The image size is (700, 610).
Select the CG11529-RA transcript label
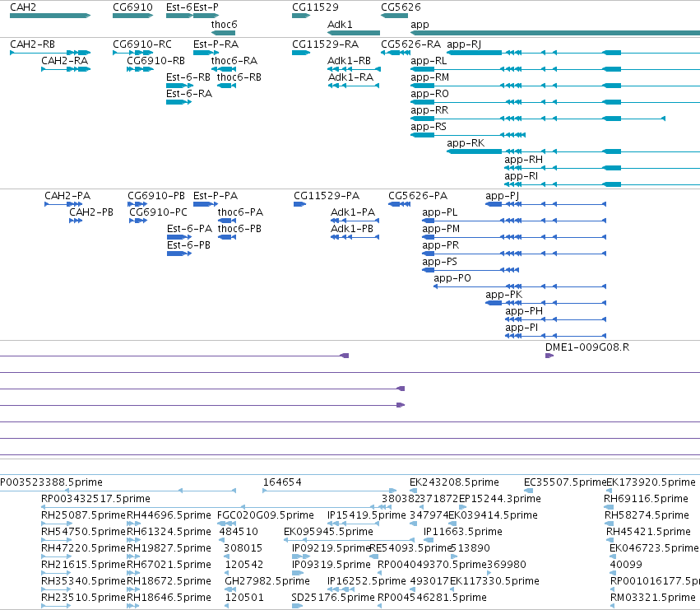326,44
